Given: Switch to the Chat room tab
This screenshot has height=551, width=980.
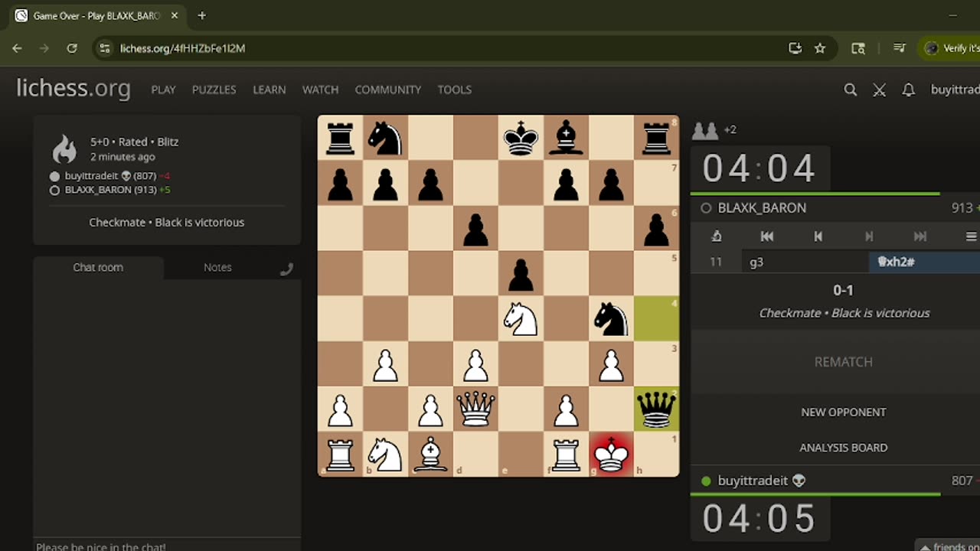Looking at the screenshot, I should pyautogui.click(x=98, y=267).
